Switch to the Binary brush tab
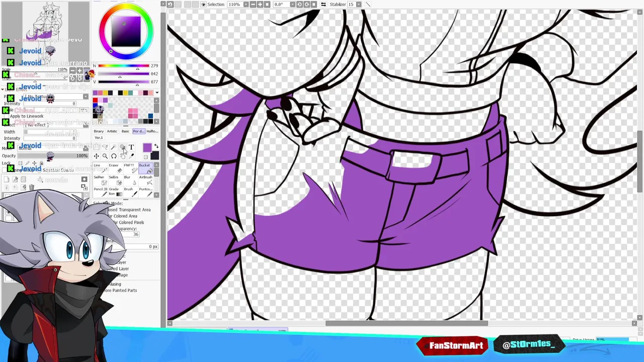The image size is (644, 362). click(x=99, y=131)
